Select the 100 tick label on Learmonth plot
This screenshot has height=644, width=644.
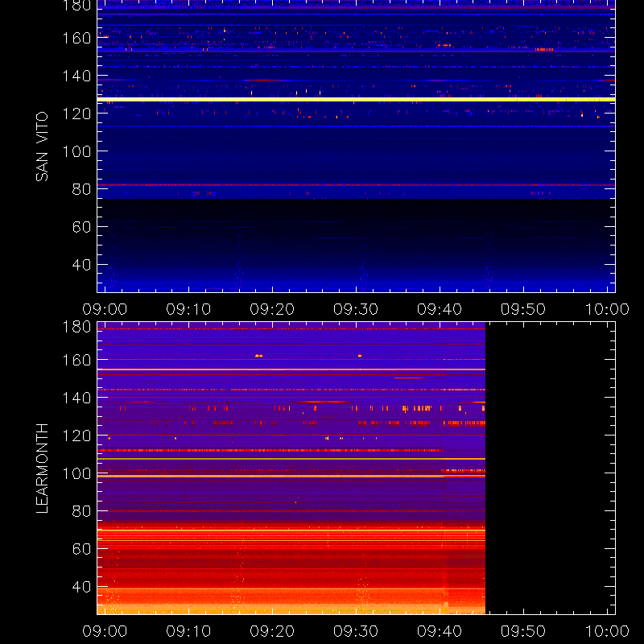(76, 473)
